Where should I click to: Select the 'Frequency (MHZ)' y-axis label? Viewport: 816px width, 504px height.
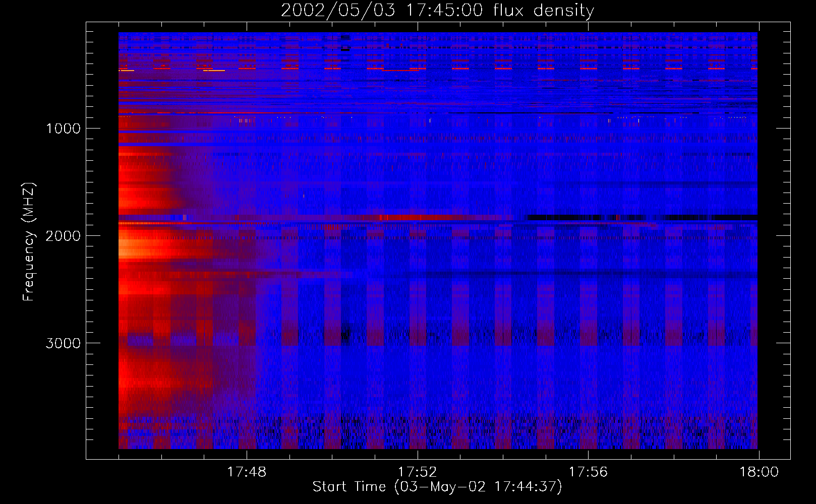[29, 242]
